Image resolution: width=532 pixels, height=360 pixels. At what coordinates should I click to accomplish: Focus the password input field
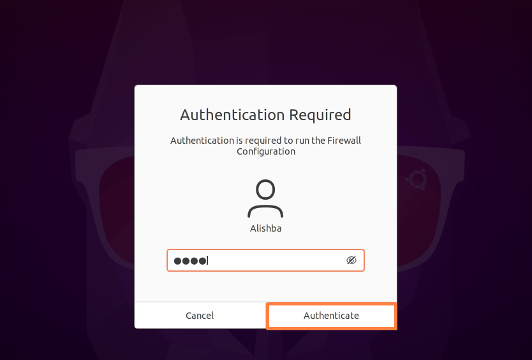point(266,260)
